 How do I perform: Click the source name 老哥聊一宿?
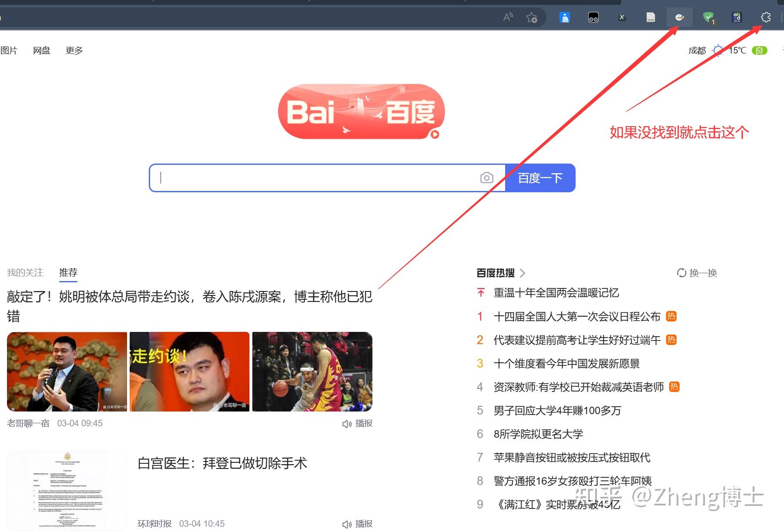(x=28, y=423)
